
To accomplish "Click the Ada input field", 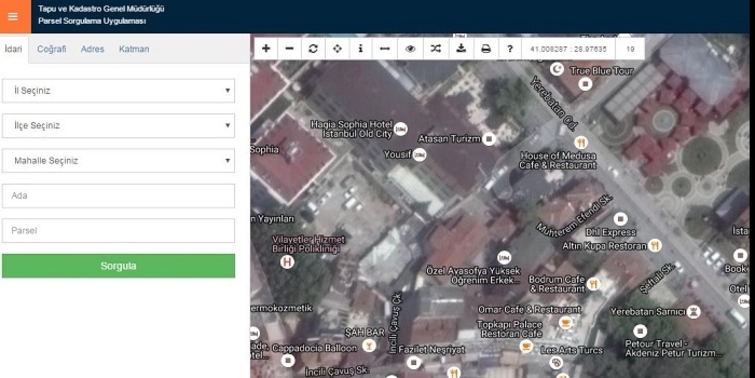I will (x=118, y=196).
